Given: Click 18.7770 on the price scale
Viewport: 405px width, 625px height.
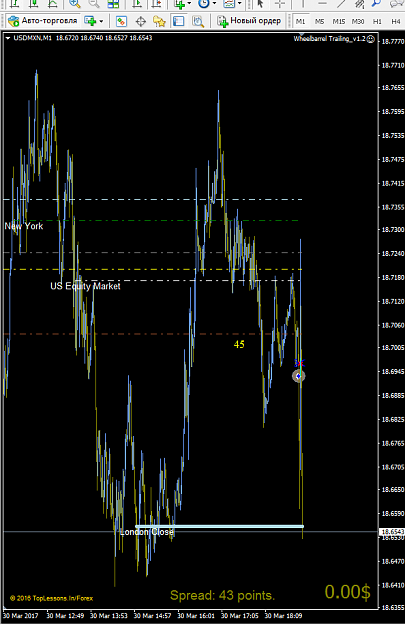Looking at the screenshot, I should [x=393, y=41].
